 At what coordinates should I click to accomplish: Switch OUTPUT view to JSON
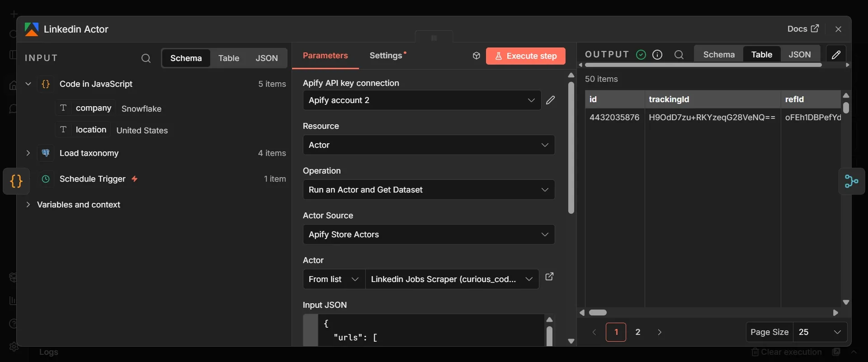pyautogui.click(x=800, y=55)
